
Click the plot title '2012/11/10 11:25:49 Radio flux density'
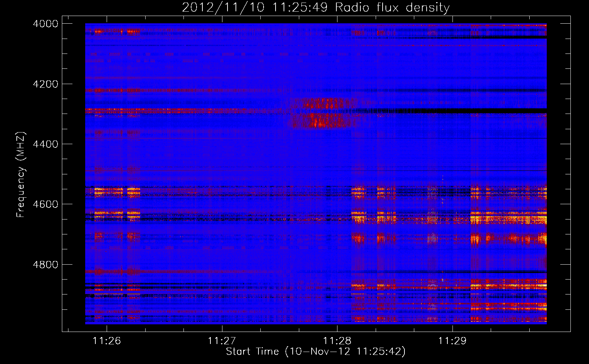pyautogui.click(x=316, y=7)
